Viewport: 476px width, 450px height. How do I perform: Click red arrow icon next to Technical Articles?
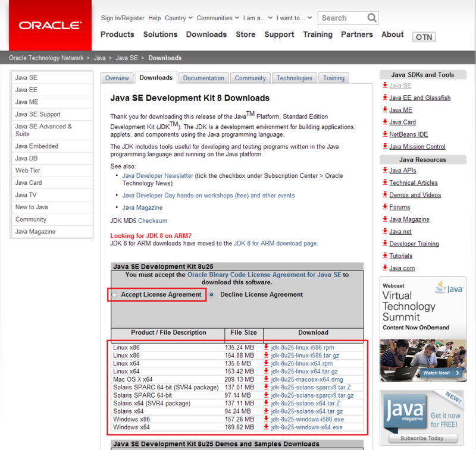pos(385,182)
